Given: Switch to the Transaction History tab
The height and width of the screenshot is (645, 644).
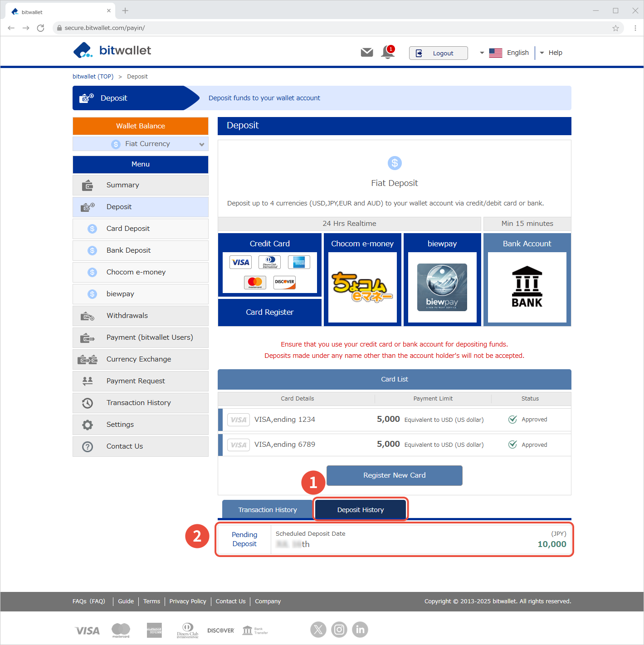Looking at the screenshot, I should coord(268,510).
